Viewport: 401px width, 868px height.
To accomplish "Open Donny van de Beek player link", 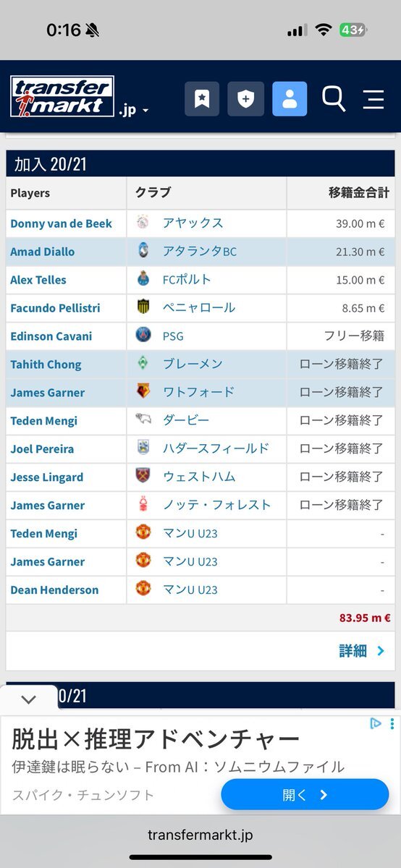I will [62, 224].
